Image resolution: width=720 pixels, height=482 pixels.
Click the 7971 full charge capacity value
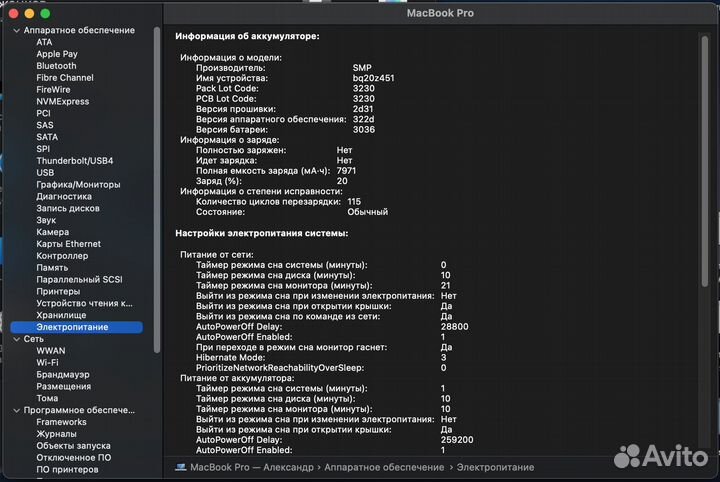click(x=346, y=171)
